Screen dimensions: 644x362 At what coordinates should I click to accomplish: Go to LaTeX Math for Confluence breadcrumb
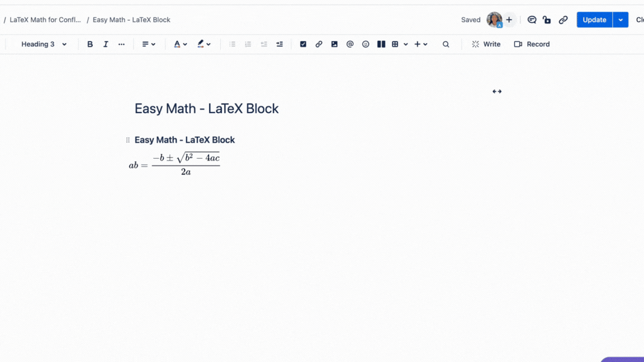(x=45, y=19)
